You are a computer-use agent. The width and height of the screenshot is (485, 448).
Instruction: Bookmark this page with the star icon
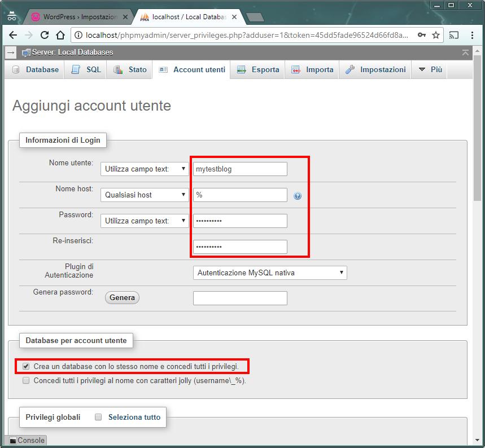(436, 35)
